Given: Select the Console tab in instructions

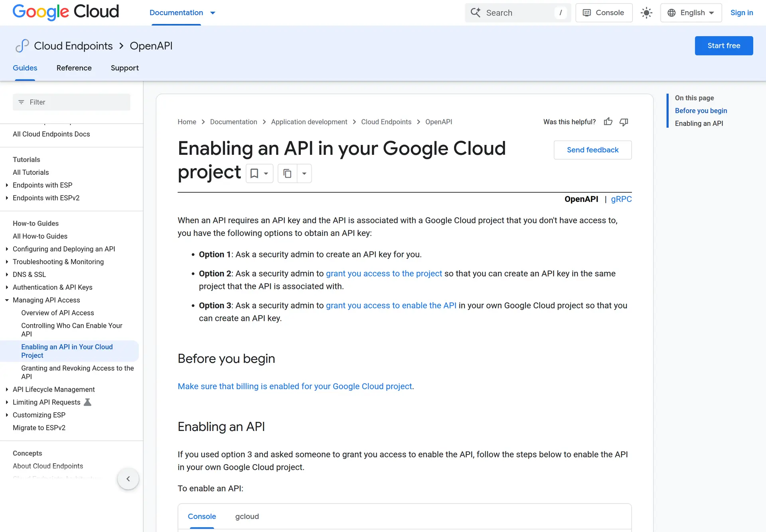Looking at the screenshot, I should pos(202,516).
